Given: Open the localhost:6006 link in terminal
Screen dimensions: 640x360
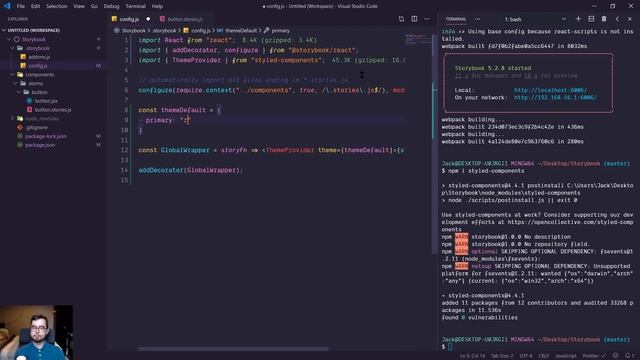Looking at the screenshot, I should tap(550, 90).
